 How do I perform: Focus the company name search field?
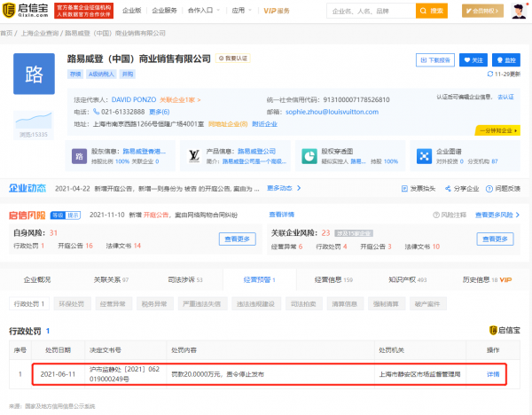(x=372, y=11)
